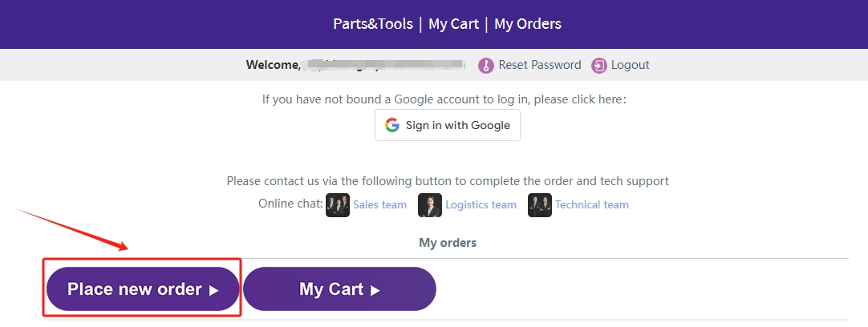Image resolution: width=868 pixels, height=327 pixels.
Task: Click the Reset Password key icon
Action: pos(486,66)
